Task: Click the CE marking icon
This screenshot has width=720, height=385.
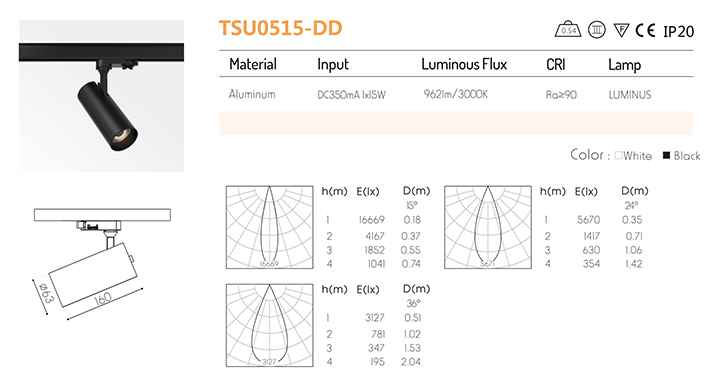Action: [x=645, y=30]
